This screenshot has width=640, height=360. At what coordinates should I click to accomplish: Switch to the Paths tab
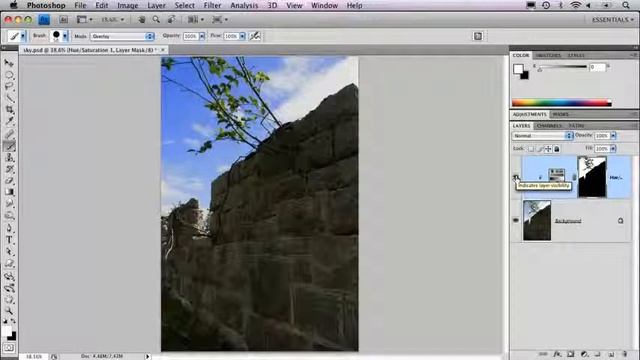pyautogui.click(x=576, y=126)
